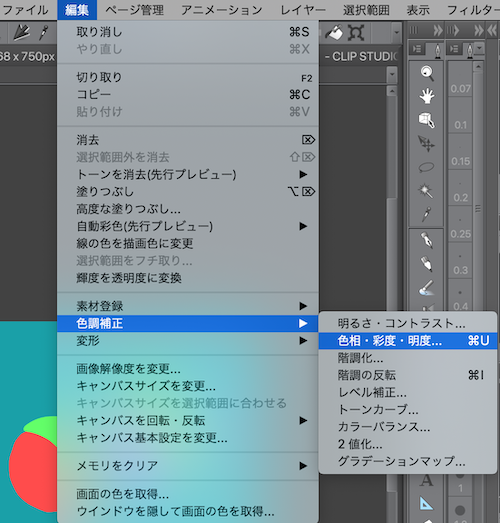
Task: Open the メモリをクリア submenu
Action: tap(188, 466)
